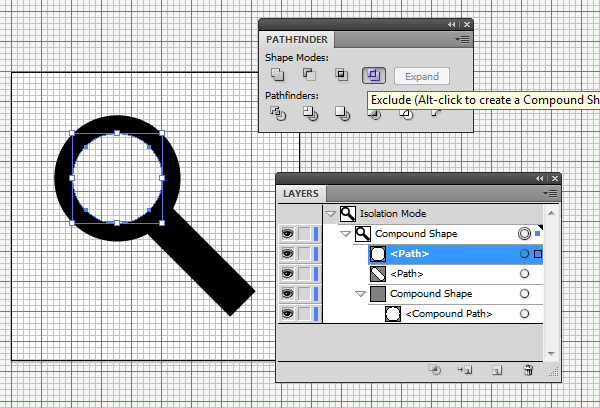The width and height of the screenshot is (600, 408).
Task: Click the Isolation Mode magnifier thumbnail
Action: point(348,214)
